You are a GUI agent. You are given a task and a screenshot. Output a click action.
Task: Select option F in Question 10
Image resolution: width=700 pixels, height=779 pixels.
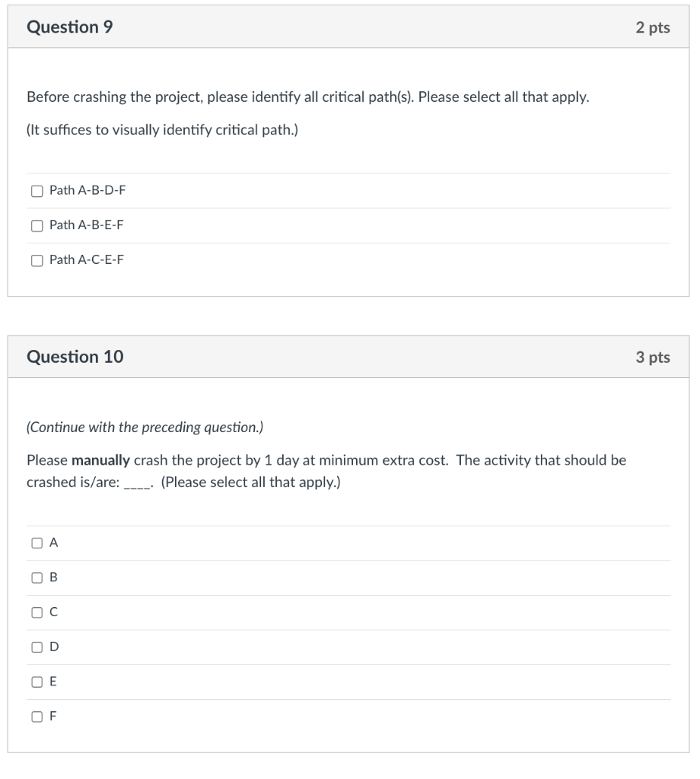tap(37, 716)
